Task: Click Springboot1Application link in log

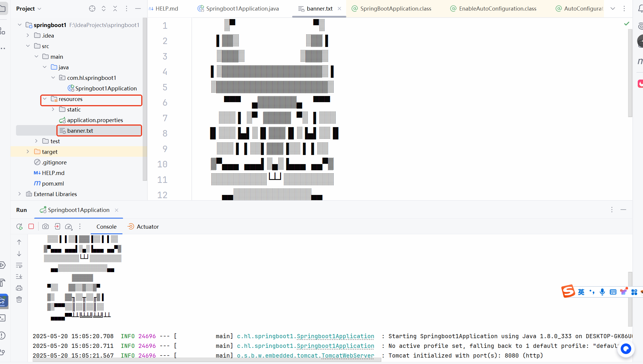Action: pyautogui.click(x=335, y=336)
